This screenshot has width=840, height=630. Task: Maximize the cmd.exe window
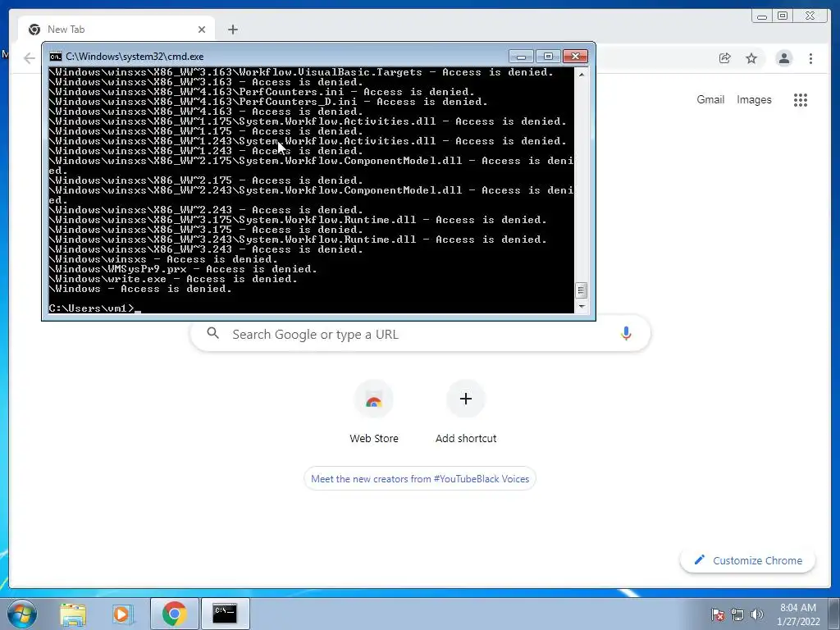pos(548,56)
